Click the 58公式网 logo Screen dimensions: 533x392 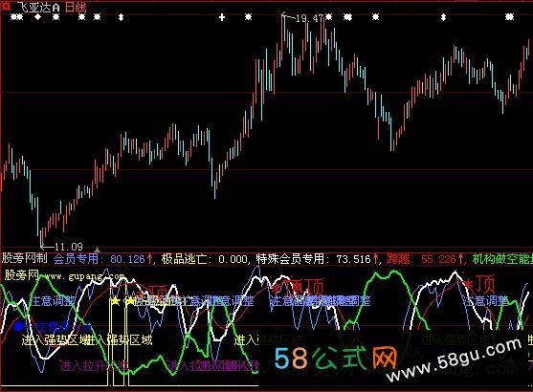click(x=336, y=358)
